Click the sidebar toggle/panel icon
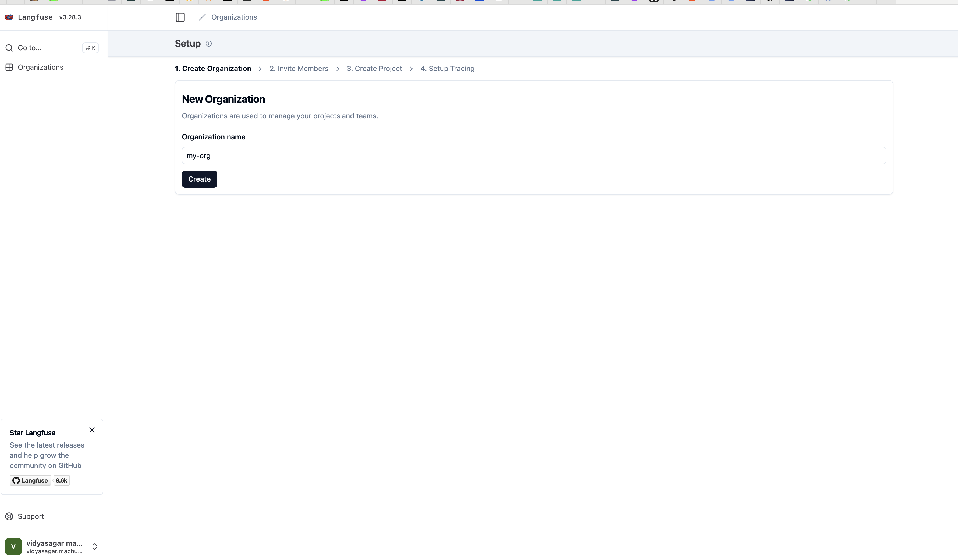Image resolution: width=958 pixels, height=560 pixels. 180,17
